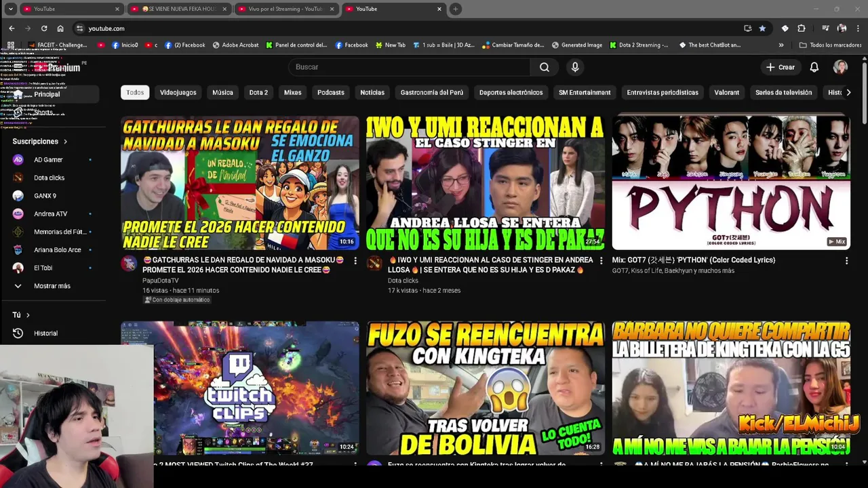Open FACEIT - Challenge bookmark
Screen dimensions: 868x488
coord(58,45)
